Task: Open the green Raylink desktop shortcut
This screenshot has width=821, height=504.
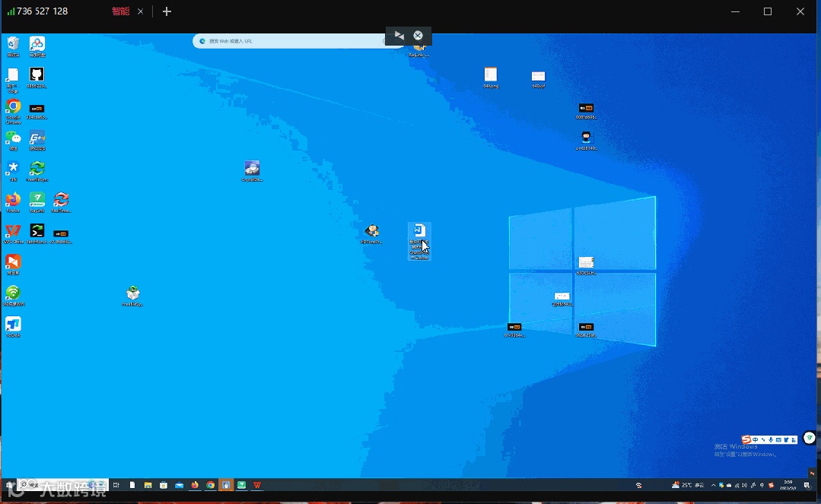Action: 37,202
